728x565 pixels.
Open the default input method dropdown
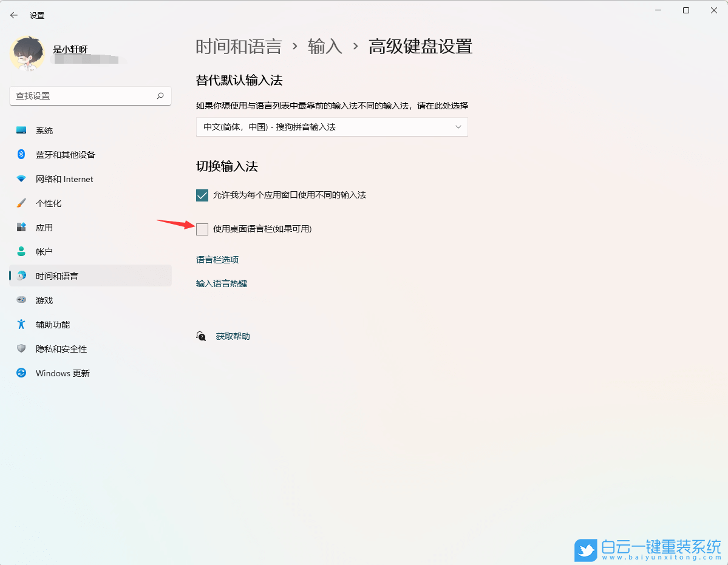[332, 127]
